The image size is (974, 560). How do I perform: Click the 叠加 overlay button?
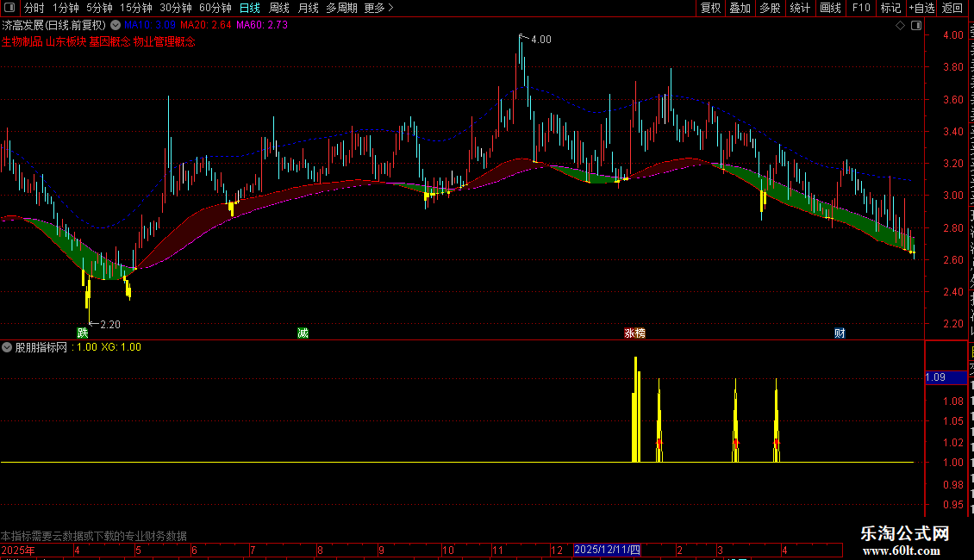click(740, 8)
